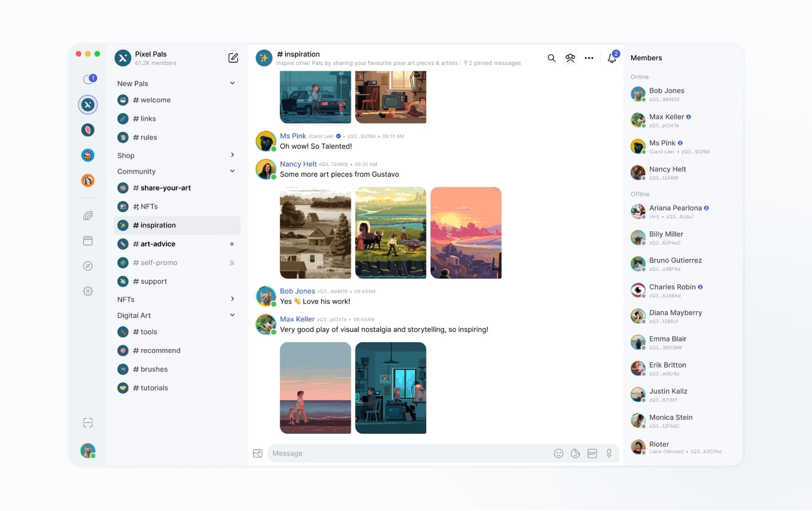Expand the NFTs section in the sidebar

(x=232, y=299)
